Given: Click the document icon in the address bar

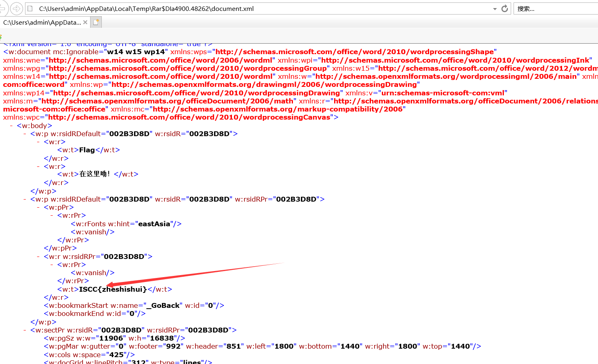Looking at the screenshot, I should [x=30, y=8].
